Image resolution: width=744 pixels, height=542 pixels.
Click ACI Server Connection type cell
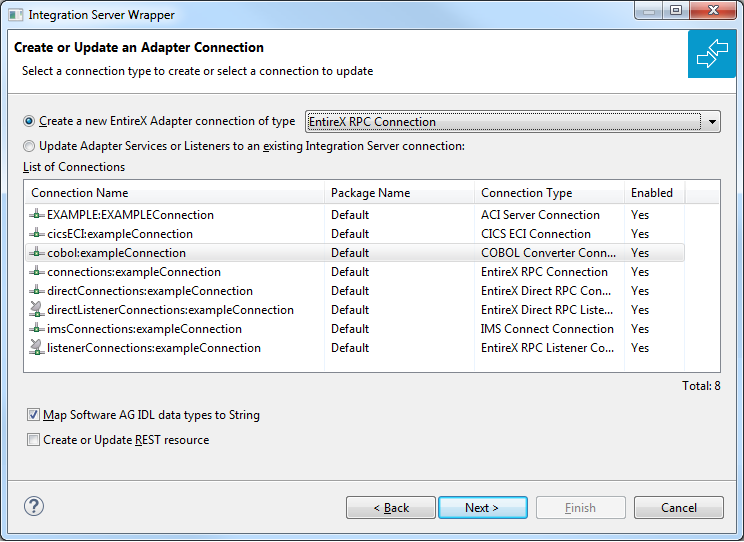click(540, 215)
